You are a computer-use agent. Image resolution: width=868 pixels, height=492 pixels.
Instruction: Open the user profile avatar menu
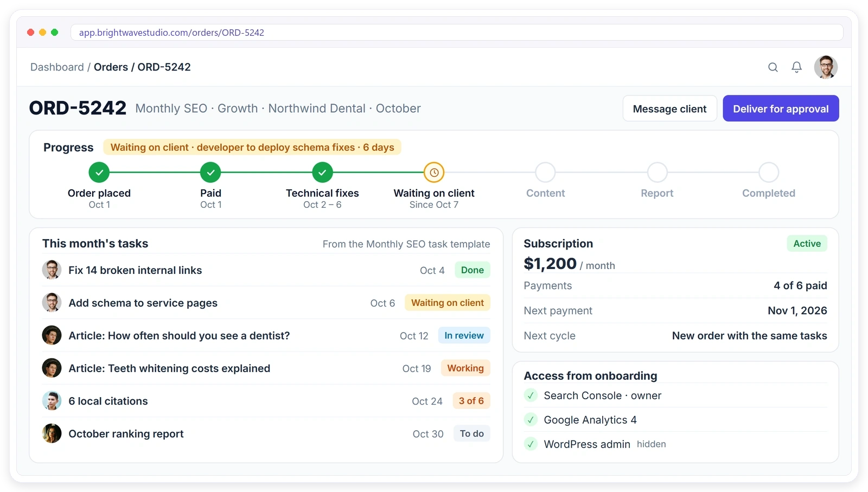(x=826, y=67)
